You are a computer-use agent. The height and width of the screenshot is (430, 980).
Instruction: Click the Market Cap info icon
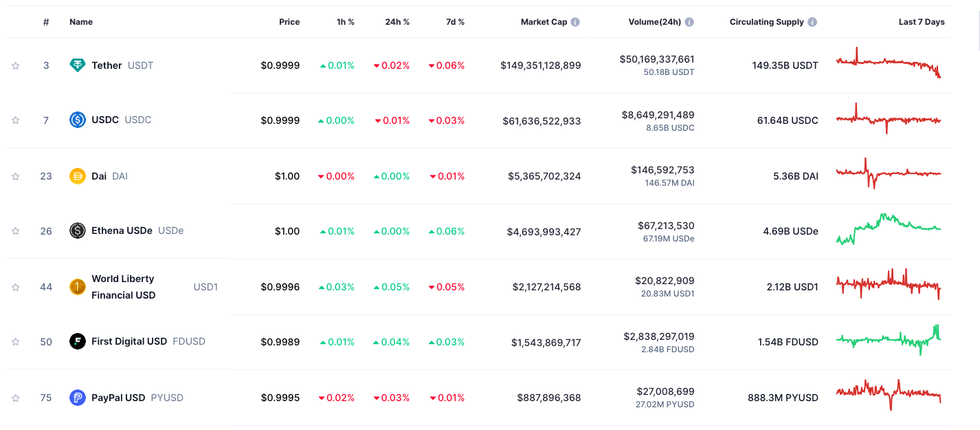[x=575, y=22]
